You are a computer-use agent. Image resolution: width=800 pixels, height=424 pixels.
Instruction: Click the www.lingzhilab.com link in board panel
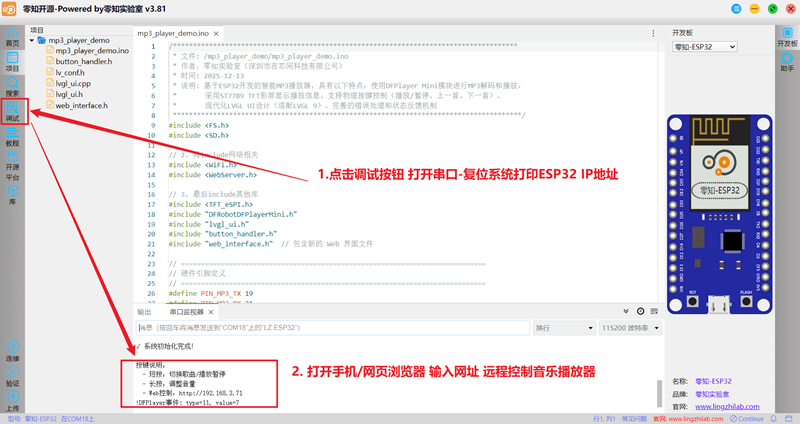[727, 407]
